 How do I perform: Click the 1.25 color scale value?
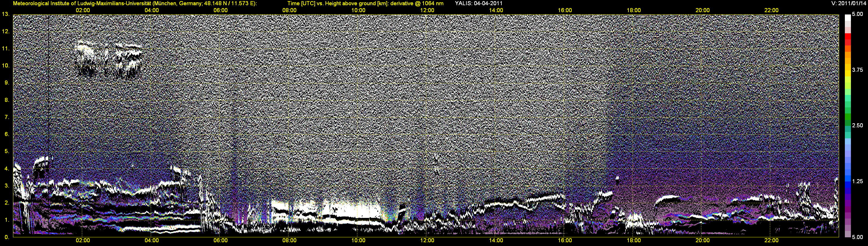pos(858,181)
